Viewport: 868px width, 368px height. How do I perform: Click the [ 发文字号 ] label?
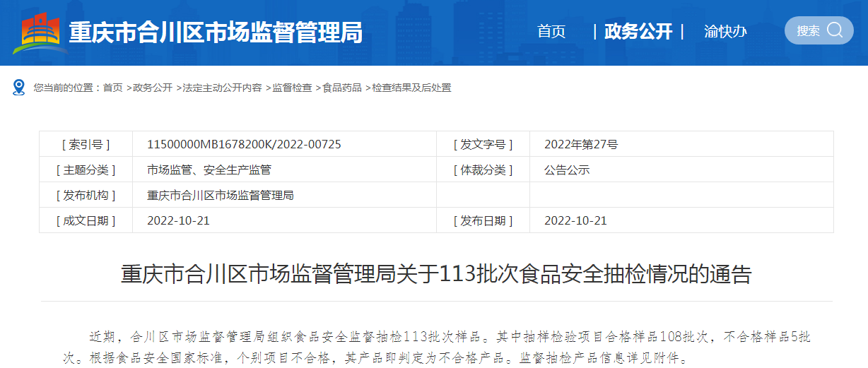pos(483,144)
